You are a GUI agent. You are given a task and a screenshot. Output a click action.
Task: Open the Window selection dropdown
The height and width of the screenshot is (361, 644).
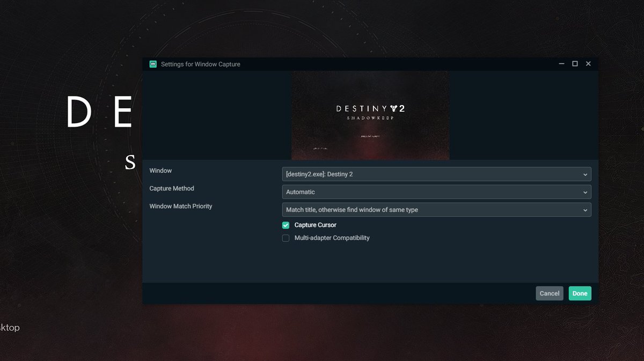coord(436,174)
